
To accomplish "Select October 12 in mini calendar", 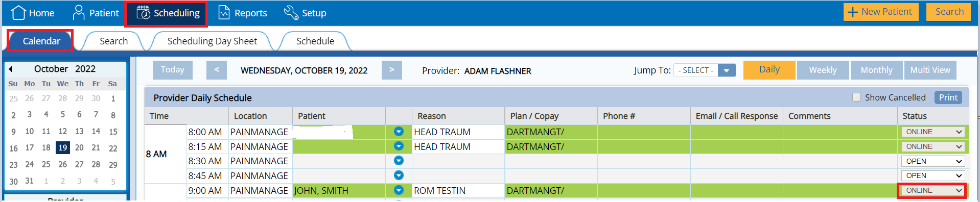I will (x=62, y=132).
